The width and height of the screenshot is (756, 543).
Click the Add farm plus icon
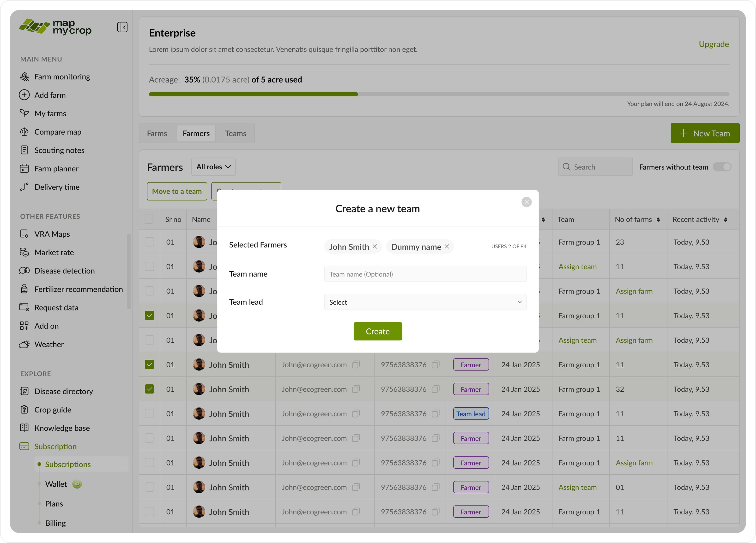[24, 95]
